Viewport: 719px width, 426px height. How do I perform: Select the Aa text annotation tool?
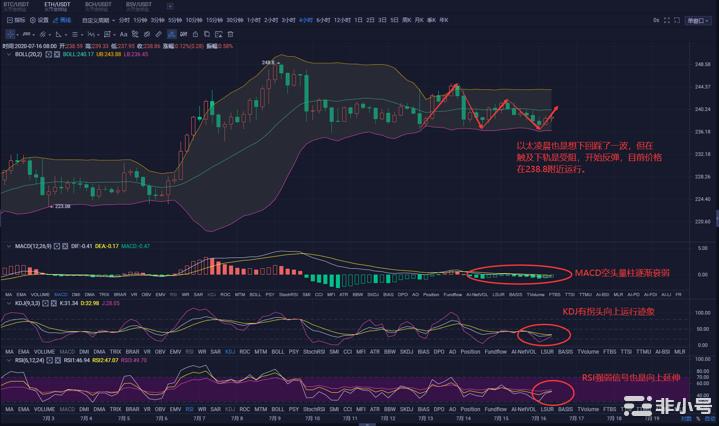[123, 34]
